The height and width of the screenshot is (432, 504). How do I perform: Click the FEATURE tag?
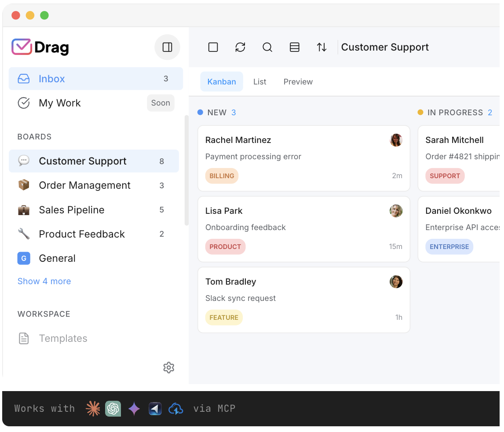(224, 317)
